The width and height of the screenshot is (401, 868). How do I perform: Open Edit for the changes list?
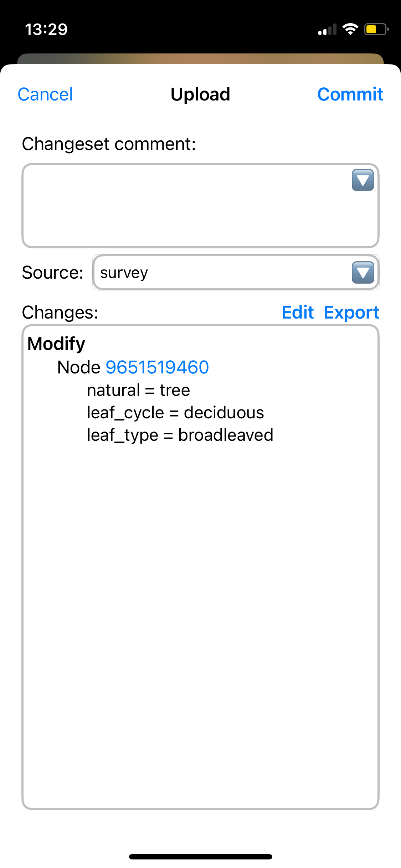point(298,312)
